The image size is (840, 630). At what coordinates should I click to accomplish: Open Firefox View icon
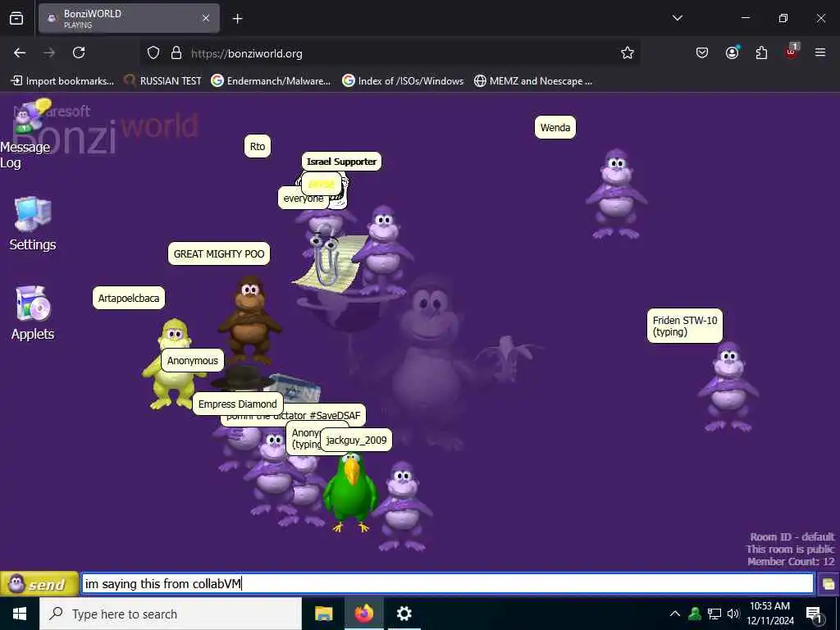coord(16,19)
